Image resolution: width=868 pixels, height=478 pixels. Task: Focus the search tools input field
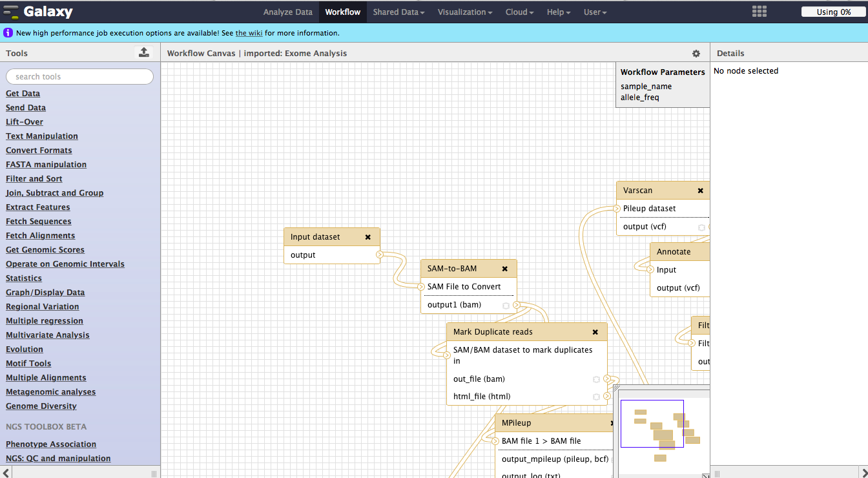pyautogui.click(x=79, y=77)
